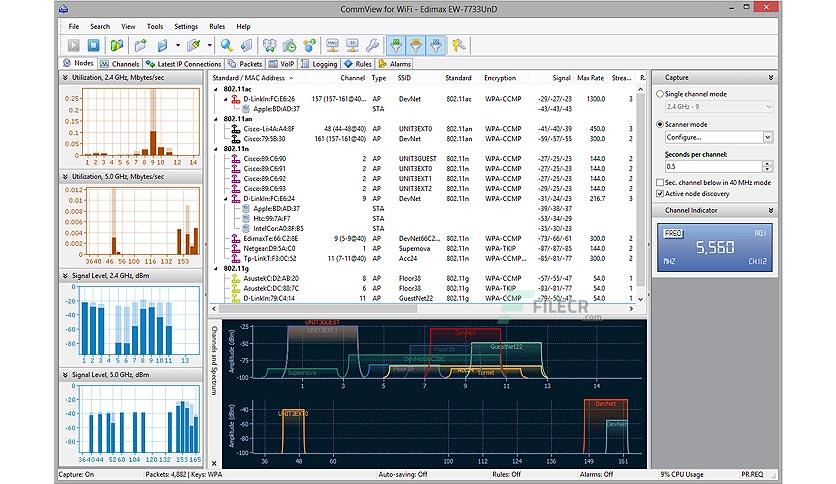Sort by the Max Rate column header
836x484 pixels.
pyautogui.click(x=590, y=78)
